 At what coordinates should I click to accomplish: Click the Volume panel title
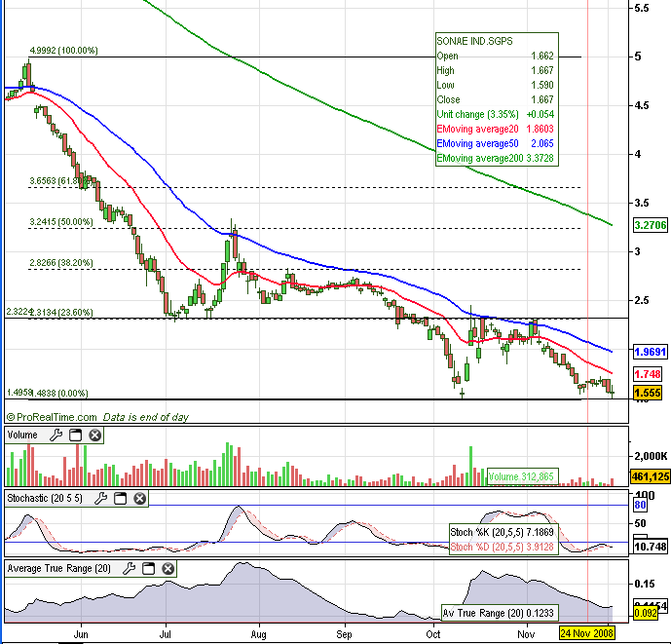coord(22,436)
